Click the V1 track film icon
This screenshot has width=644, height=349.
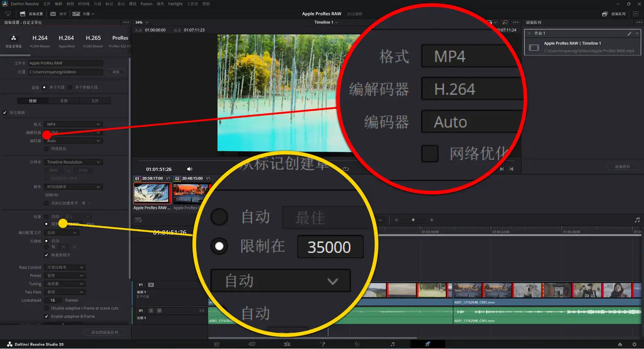pyautogui.click(x=151, y=285)
